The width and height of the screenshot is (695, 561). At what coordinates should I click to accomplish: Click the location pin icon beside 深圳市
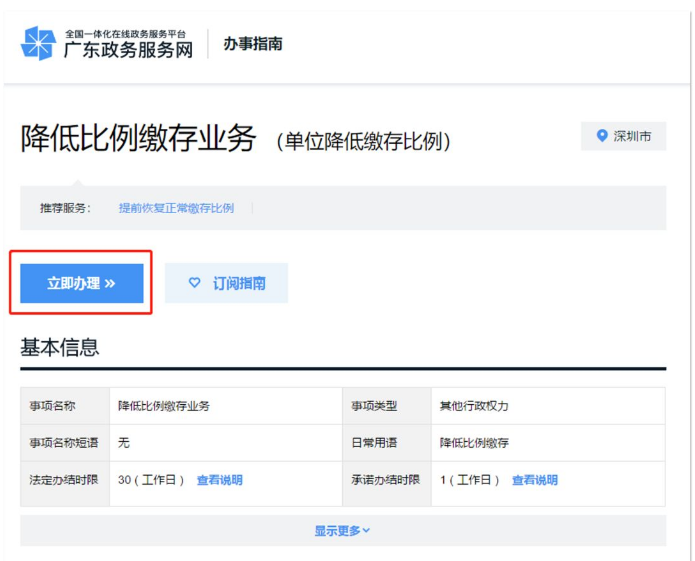click(601, 136)
